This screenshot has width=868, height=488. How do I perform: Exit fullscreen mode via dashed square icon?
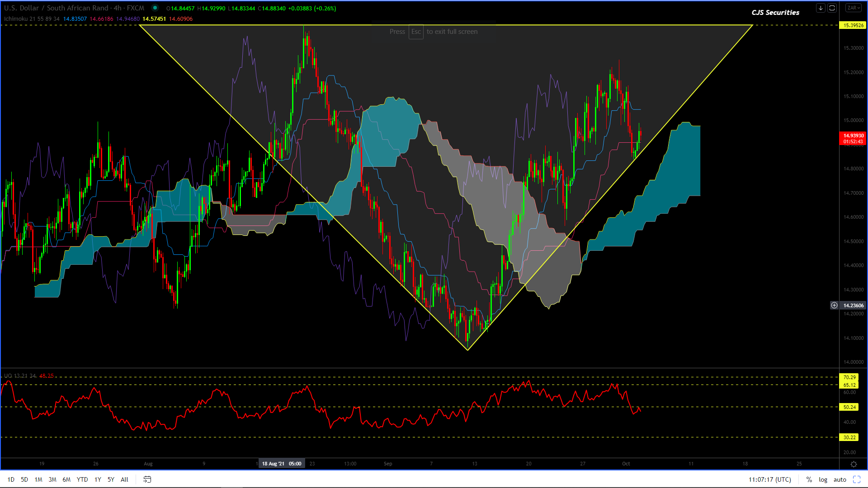click(856, 479)
